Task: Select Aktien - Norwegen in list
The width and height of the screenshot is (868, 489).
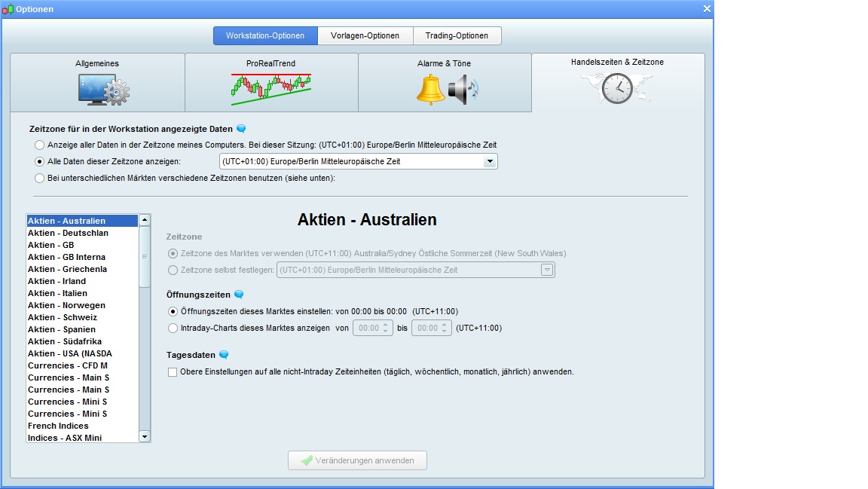Action: pyautogui.click(x=82, y=306)
